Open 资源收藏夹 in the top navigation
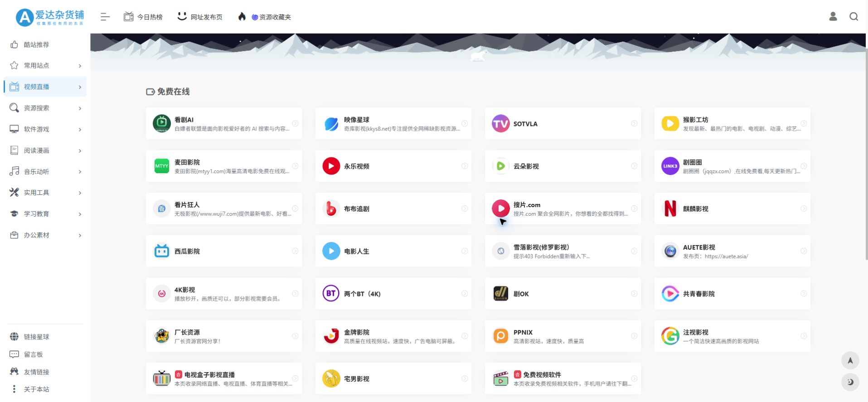Image resolution: width=868 pixels, height=402 pixels. [x=264, y=17]
